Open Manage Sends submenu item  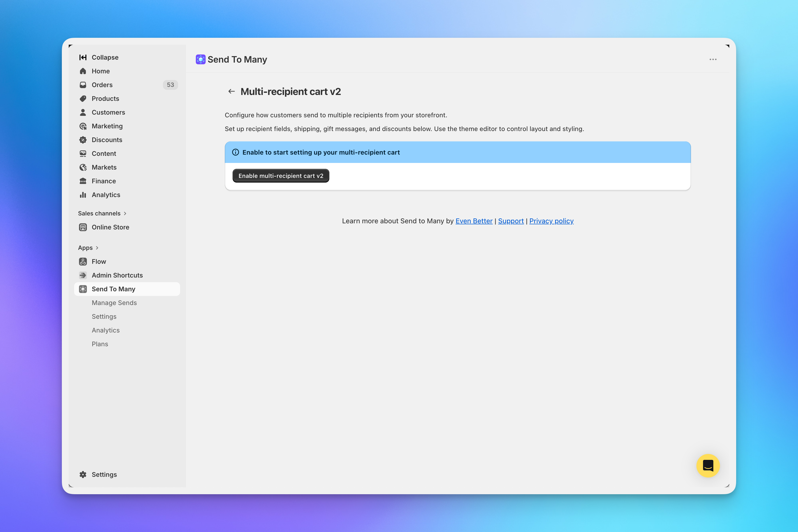coord(114,303)
